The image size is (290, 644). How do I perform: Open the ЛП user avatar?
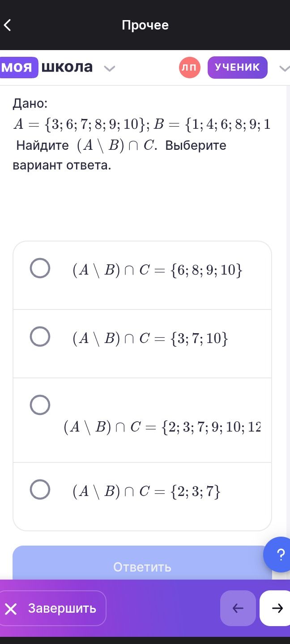point(190,68)
